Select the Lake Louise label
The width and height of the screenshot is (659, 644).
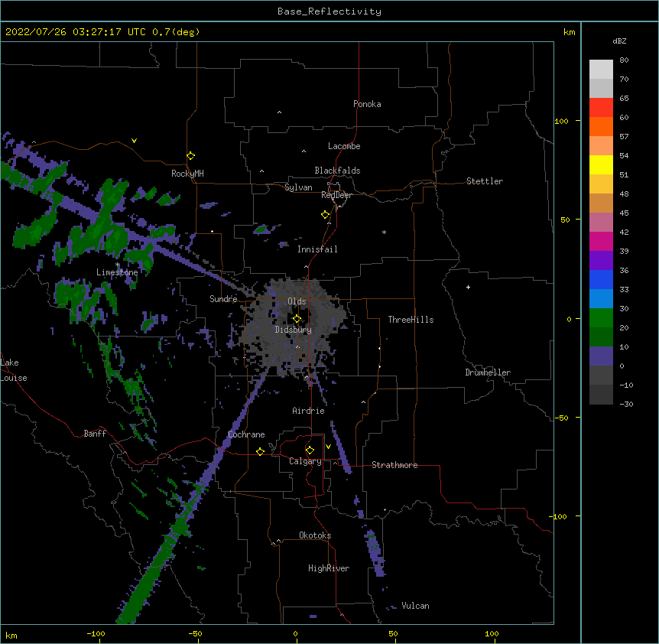point(14,370)
